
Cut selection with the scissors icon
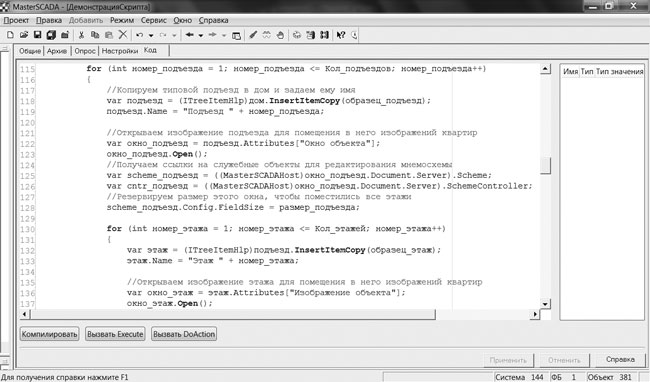pos(81,35)
